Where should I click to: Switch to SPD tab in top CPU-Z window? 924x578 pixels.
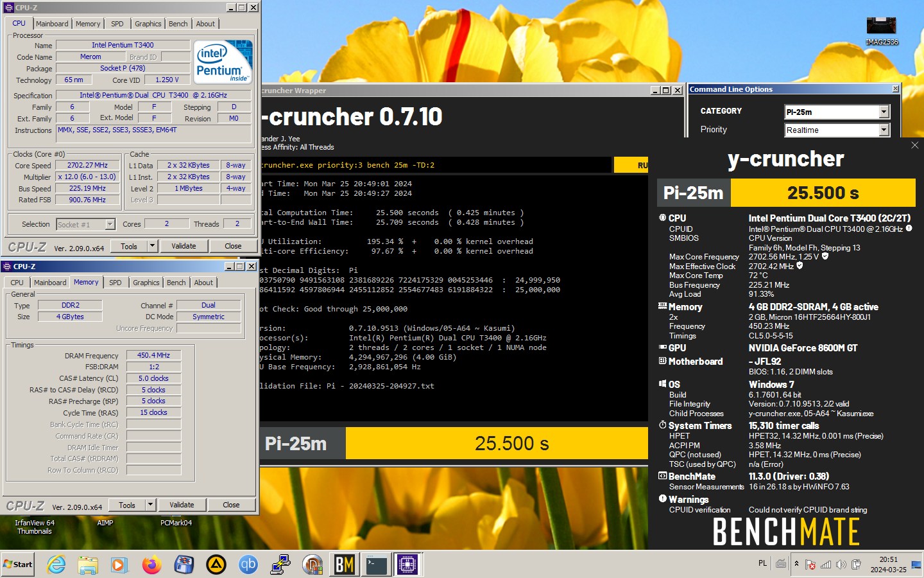click(117, 24)
